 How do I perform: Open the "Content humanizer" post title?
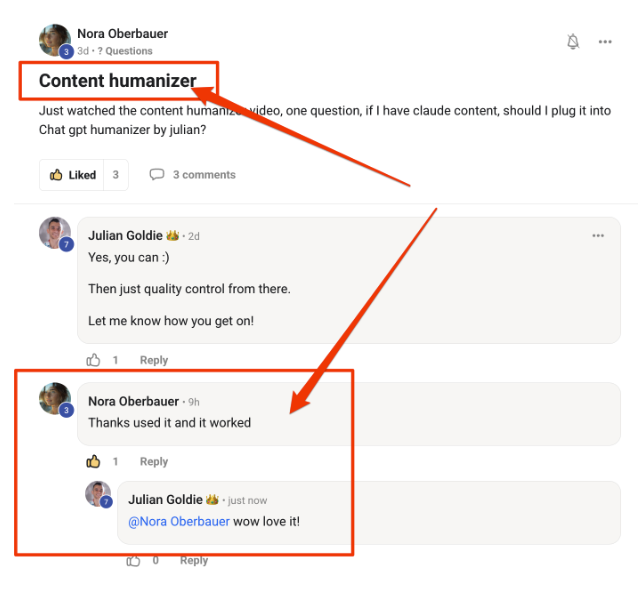click(117, 81)
